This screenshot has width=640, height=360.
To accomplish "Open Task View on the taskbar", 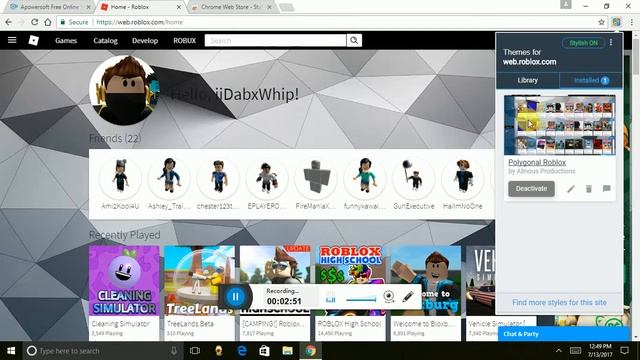I will [x=195, y=351].
